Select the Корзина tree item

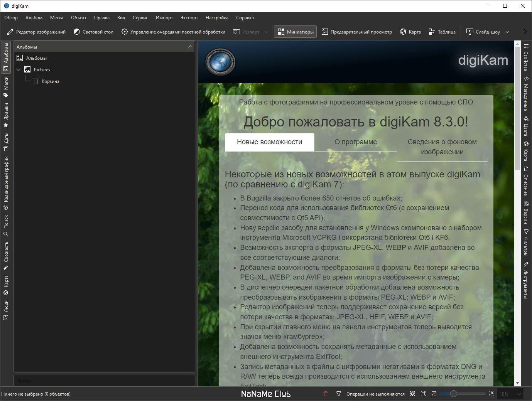tap(50, 81)
